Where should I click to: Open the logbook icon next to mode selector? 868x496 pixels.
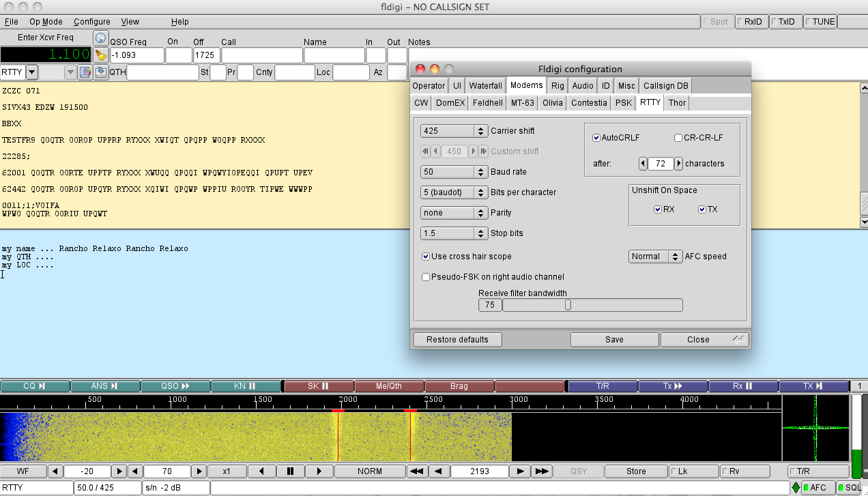(85, 72)
